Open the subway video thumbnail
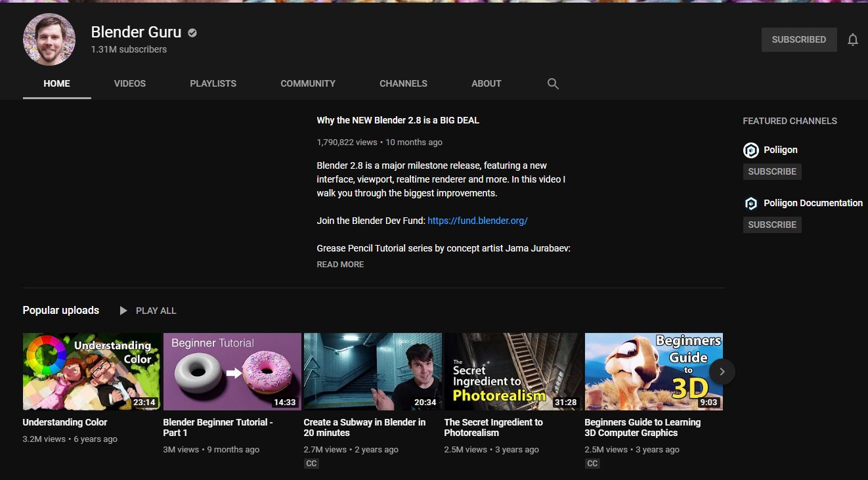The height and width of the screenshot is (480, 868). [373, 372]
